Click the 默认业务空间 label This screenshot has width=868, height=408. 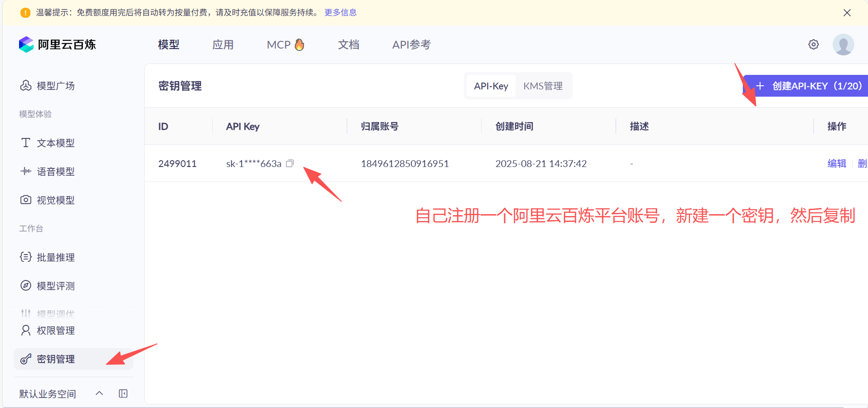tap(48, 393)
